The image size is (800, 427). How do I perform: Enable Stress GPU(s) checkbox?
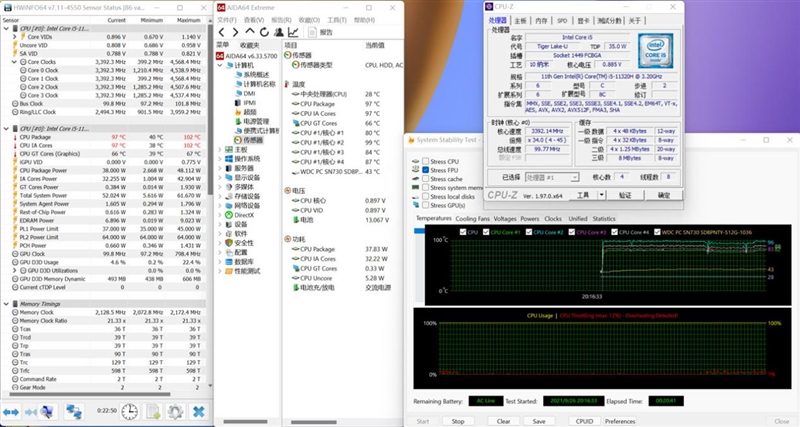pyautogui.click(x=425, y=205)
